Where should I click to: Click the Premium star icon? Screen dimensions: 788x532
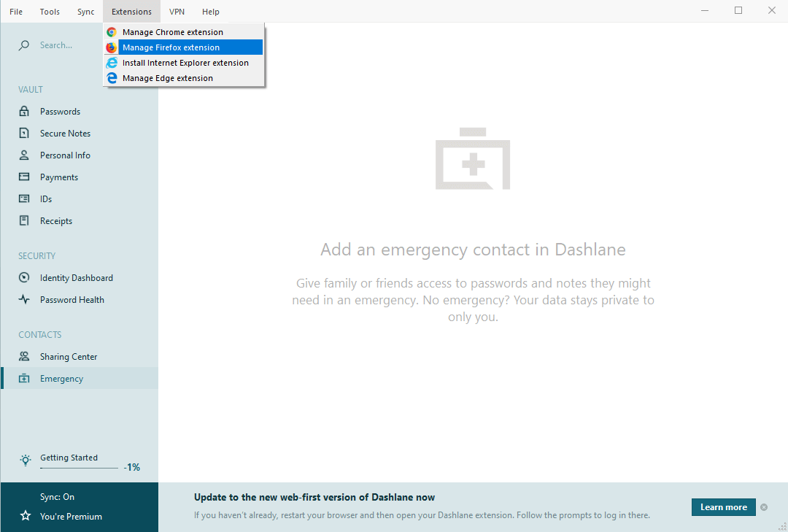coord(25,515)
